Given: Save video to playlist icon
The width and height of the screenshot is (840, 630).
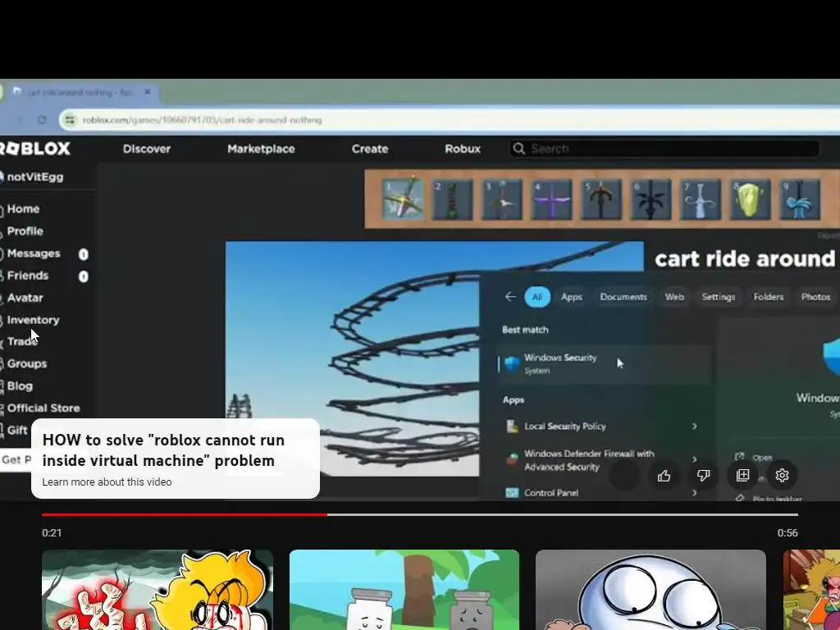Looking at the screenshot, I should click(742, 475).
